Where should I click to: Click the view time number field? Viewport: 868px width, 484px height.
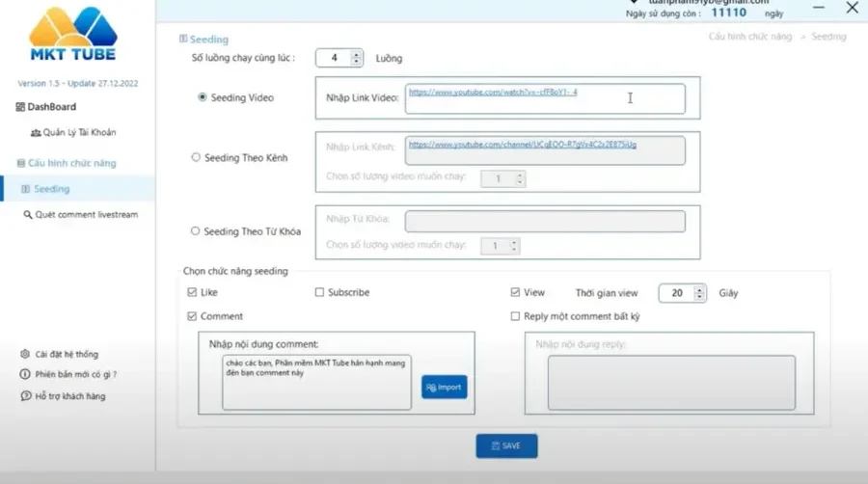677,293
